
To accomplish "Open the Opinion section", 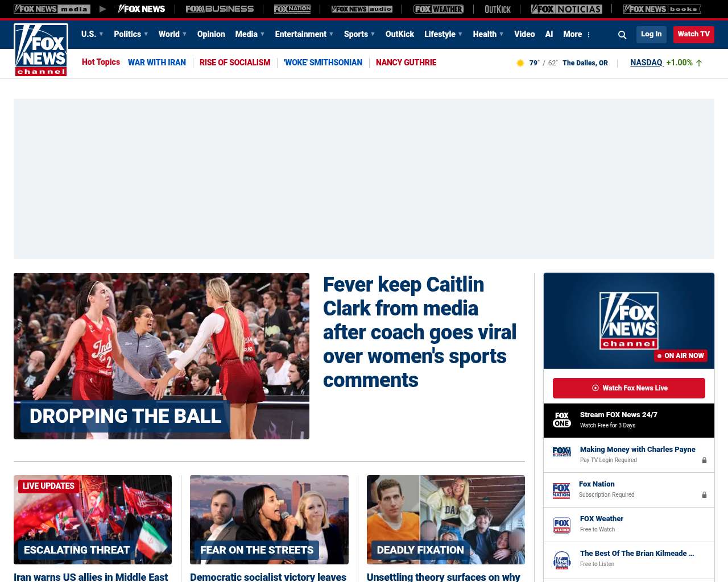I will [211, 34].
